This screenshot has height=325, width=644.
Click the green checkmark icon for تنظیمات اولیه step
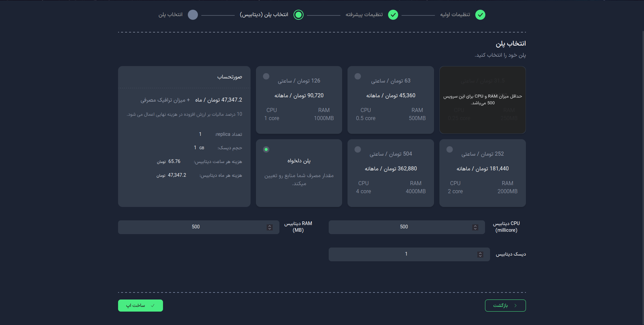[x=480, y=15]
